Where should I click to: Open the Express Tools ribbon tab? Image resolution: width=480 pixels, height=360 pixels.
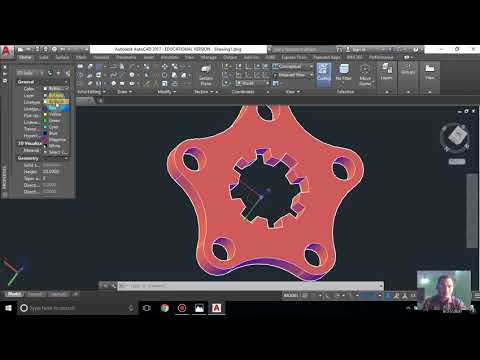(x=294, y=57)
